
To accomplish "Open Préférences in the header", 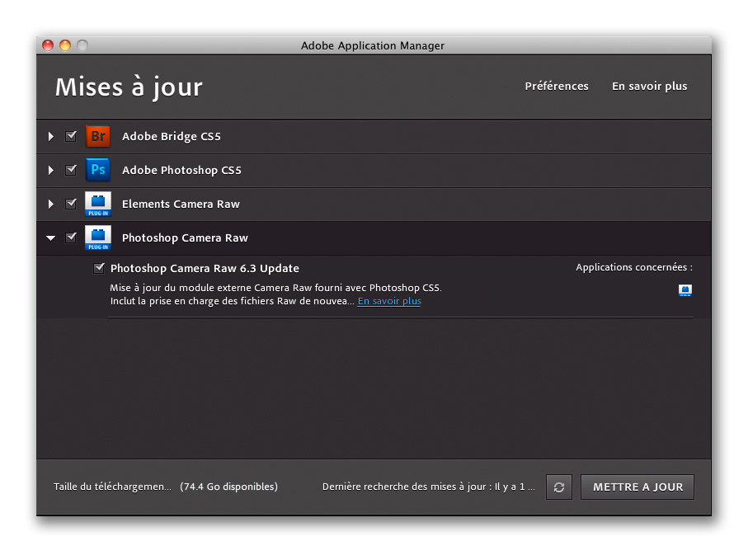I will [x=557, y=87].
